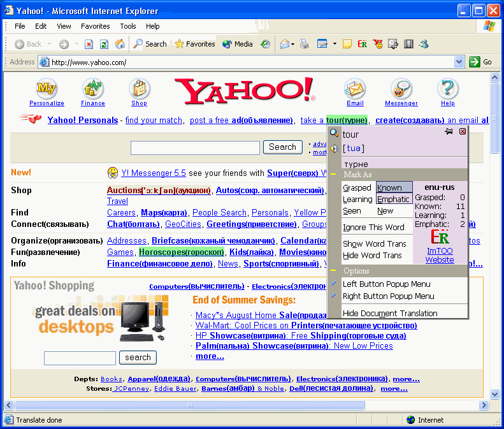Collapse the Options section
The image size is (504, 429).
(x=334, y=271)
